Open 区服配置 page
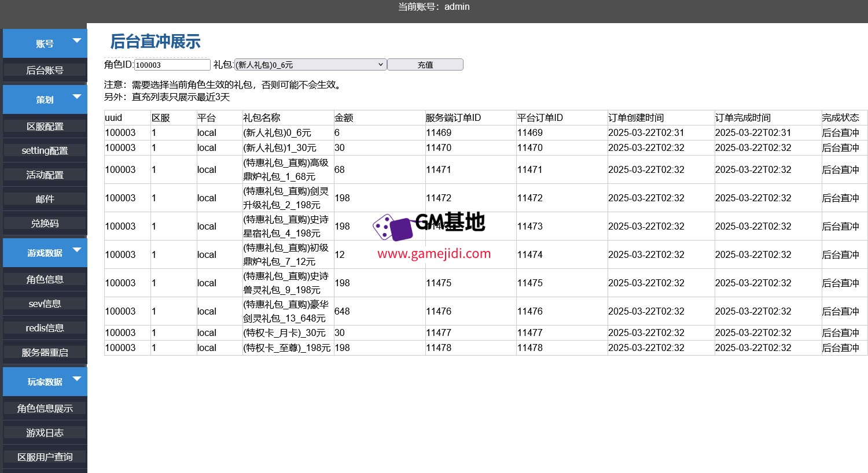The height and width of the screenshot is (473, 868). pos(45,127)
